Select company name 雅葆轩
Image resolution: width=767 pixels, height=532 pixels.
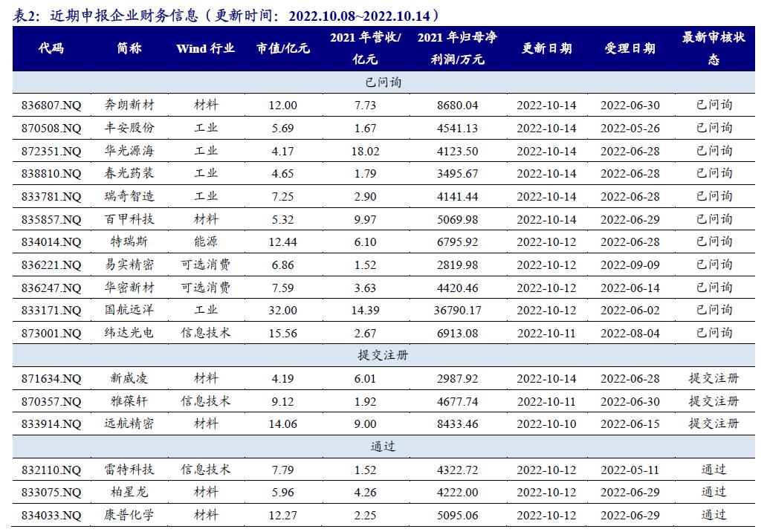[x=129, y=401]
